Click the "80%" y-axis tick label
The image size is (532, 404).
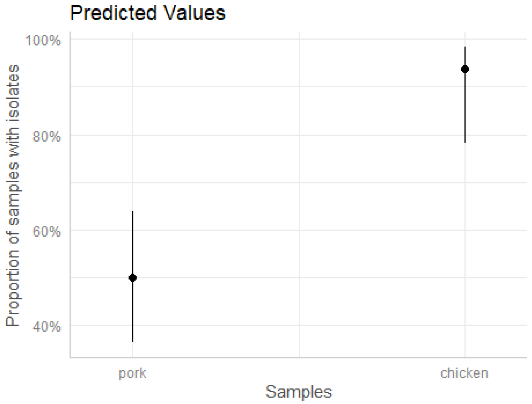(46, 136)
